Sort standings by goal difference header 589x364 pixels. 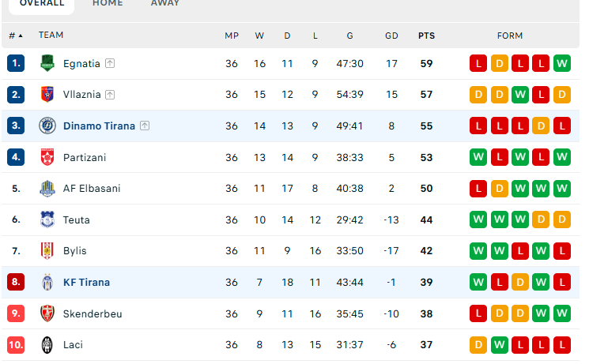tap(391, 36)
